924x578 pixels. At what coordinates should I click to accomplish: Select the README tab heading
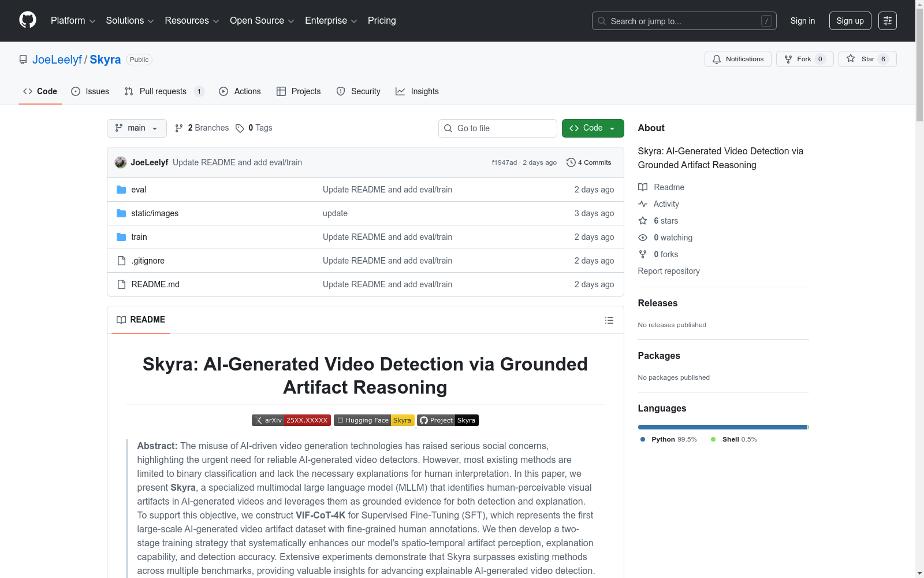click(x=141, y=320)
